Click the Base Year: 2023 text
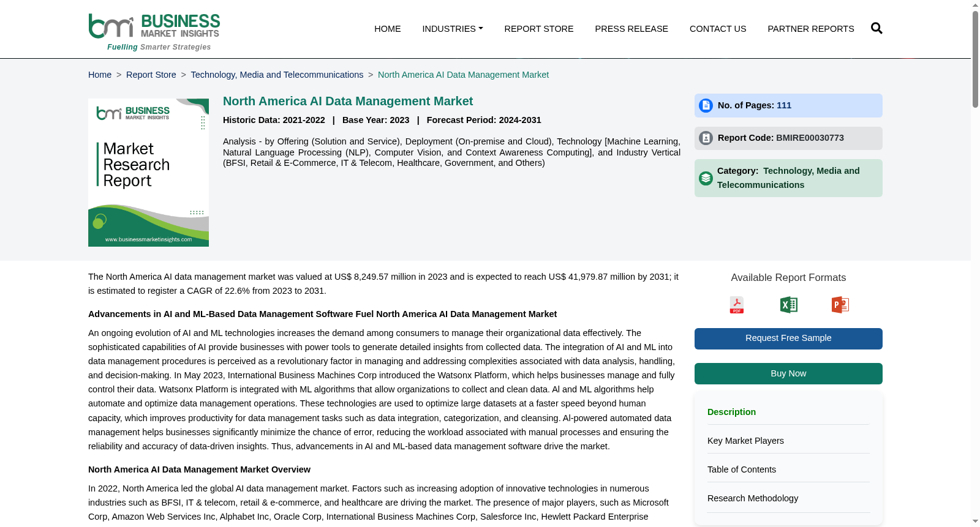Image resolution: width=980 pixels, height=527 pixels. click(376, 120)
